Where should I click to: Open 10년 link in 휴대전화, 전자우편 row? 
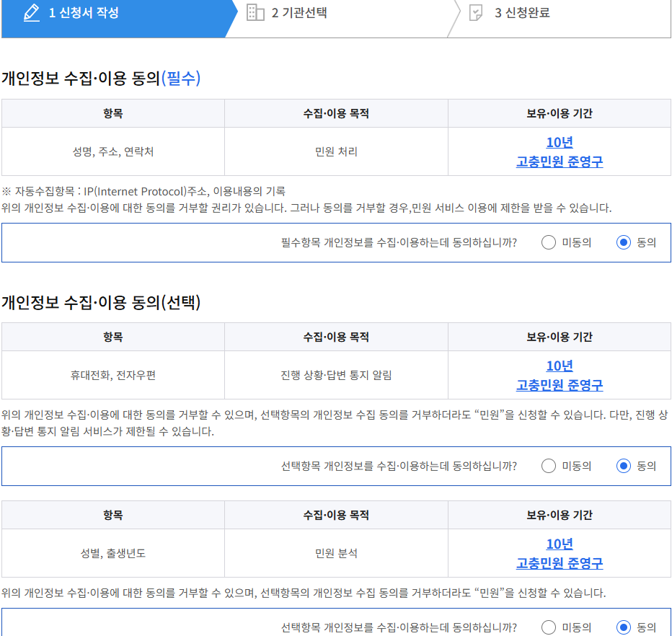click(560, 366)
